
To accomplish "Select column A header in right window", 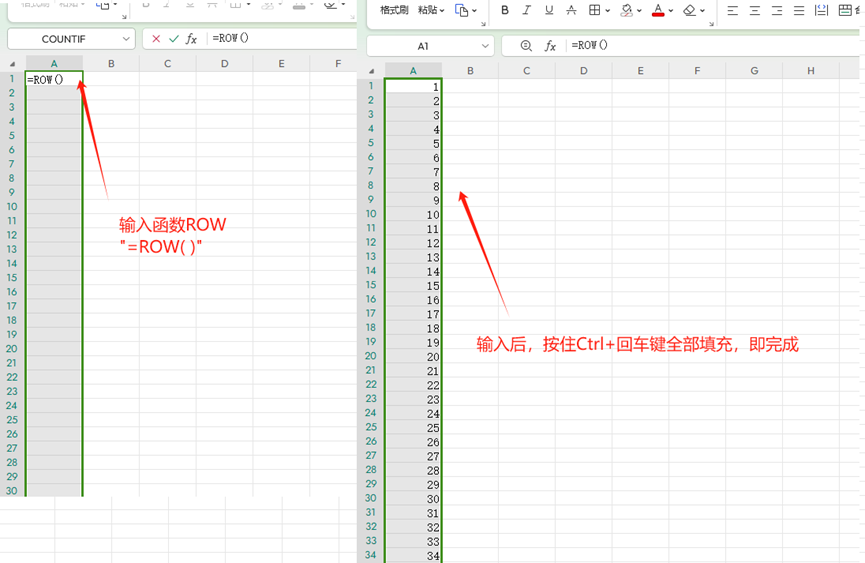I will tap(413, 71).
